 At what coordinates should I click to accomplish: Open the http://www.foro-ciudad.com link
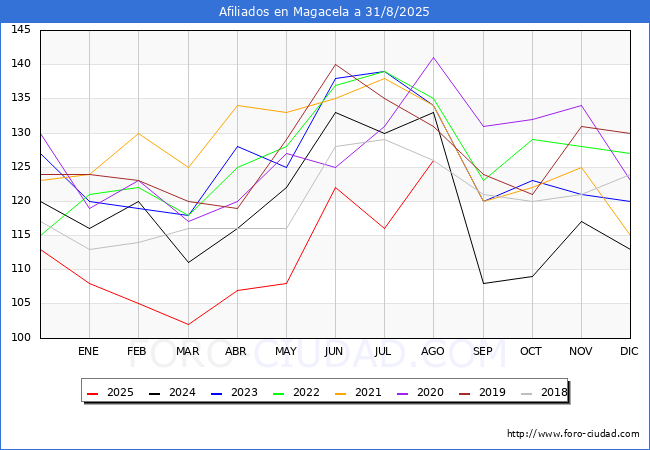pos(573,434)
